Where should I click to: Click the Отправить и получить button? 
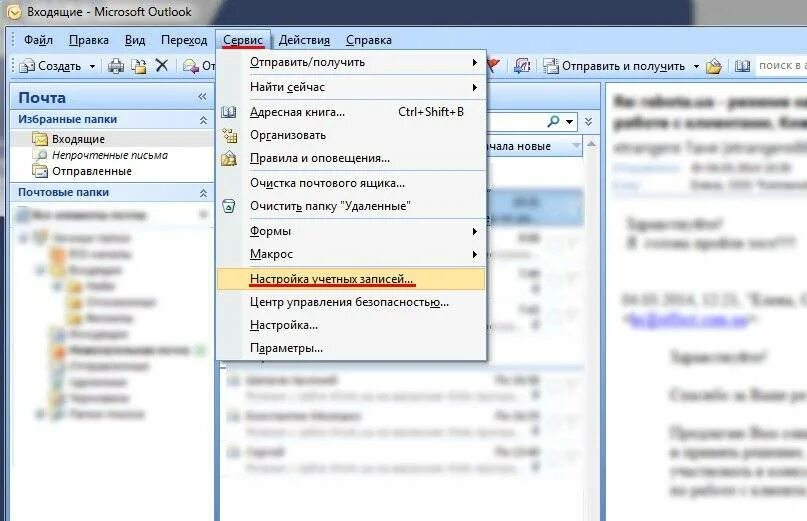tap(615, 66)
